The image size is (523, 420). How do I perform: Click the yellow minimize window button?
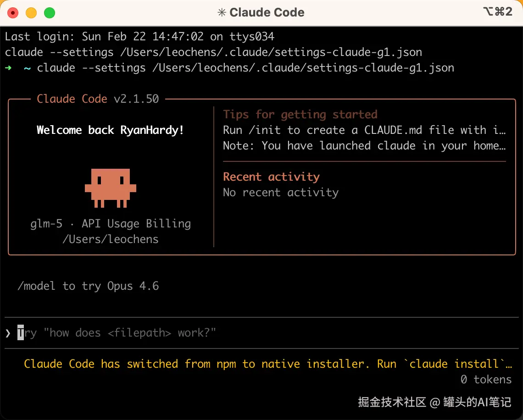31,13
